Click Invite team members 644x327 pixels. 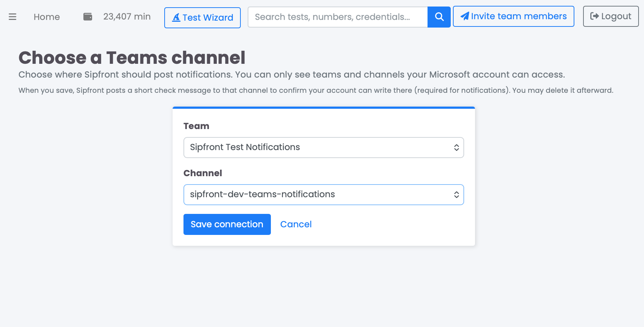pyautogui.click(x=513, y=16)
